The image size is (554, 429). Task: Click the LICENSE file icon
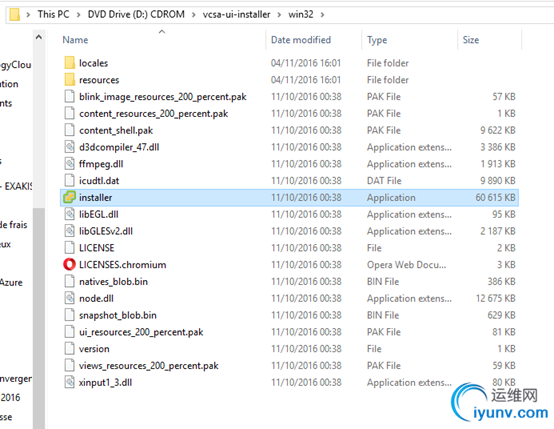[70, 248]
